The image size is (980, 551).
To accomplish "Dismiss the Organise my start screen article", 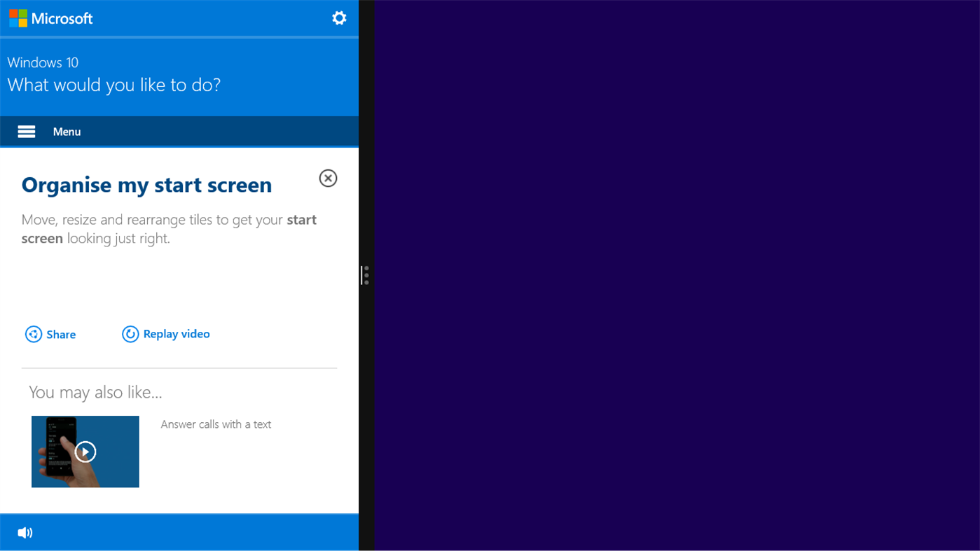I will [328, 178].
